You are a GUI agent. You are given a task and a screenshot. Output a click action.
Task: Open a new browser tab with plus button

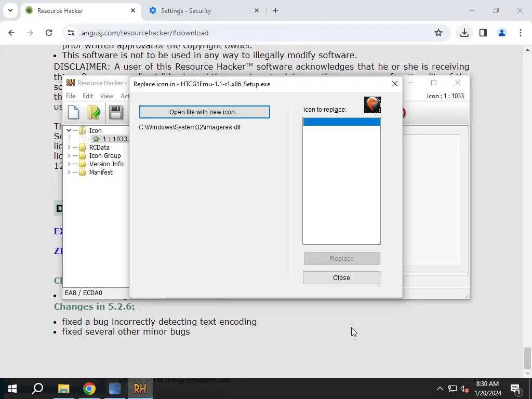click(x=275, y=10)
